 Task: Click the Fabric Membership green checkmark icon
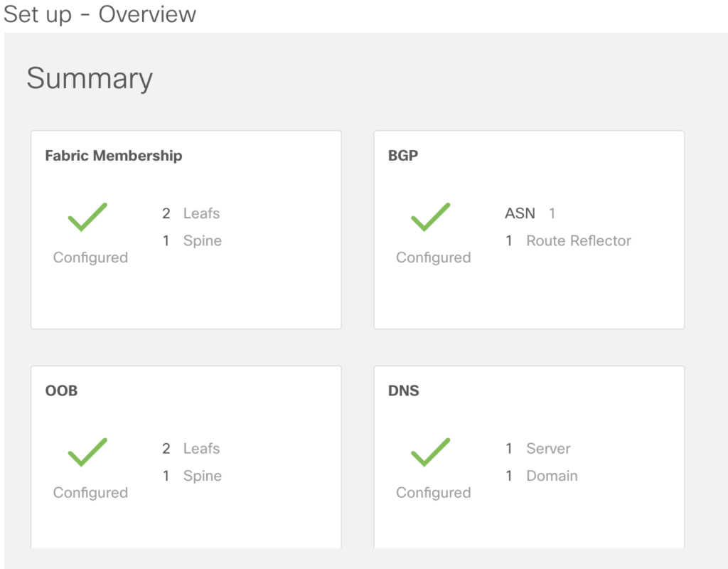87,217
